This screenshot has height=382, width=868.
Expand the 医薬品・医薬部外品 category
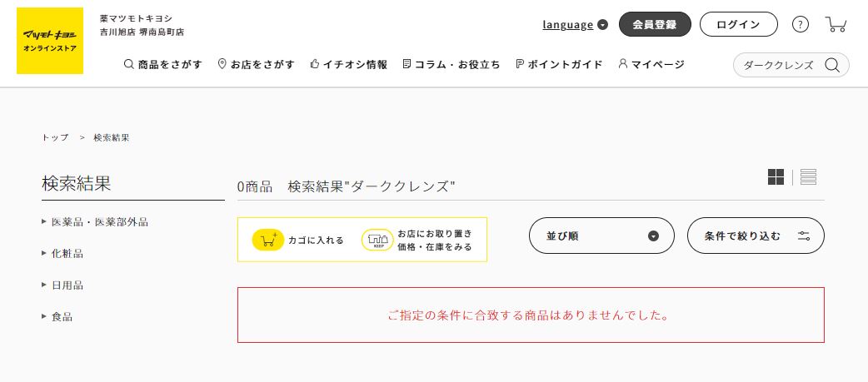(x=95, y=222)
